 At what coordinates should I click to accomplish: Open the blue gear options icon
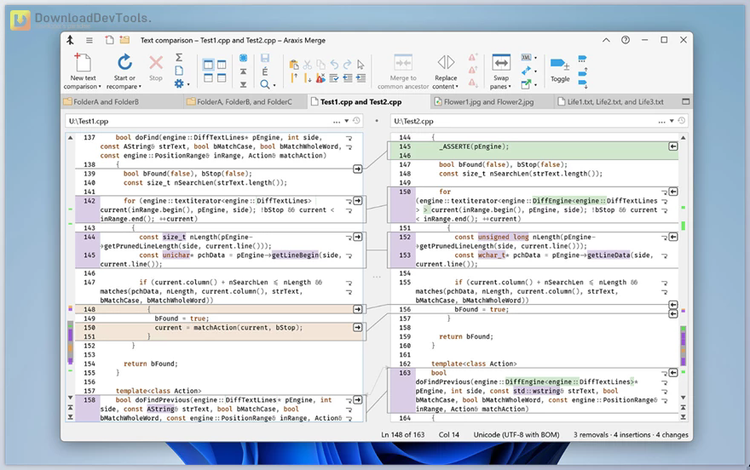(179, 84)
